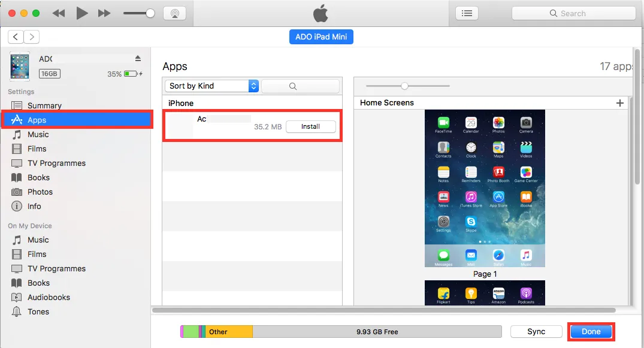Viewport: 644px width, 348px height.
Task: Go forward with the right arrow
Action: tap(32, 37)
